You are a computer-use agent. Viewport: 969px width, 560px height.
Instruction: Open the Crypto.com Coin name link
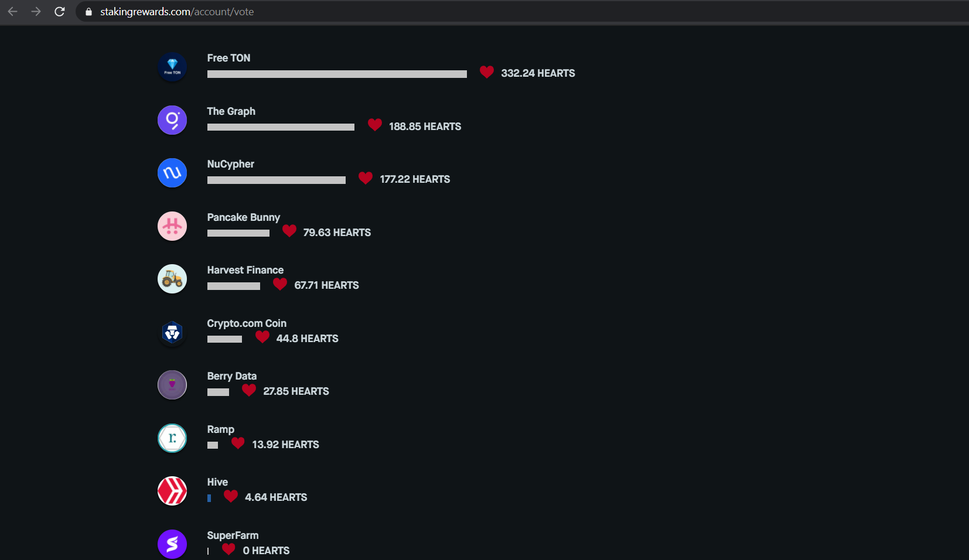pos(247,323)
